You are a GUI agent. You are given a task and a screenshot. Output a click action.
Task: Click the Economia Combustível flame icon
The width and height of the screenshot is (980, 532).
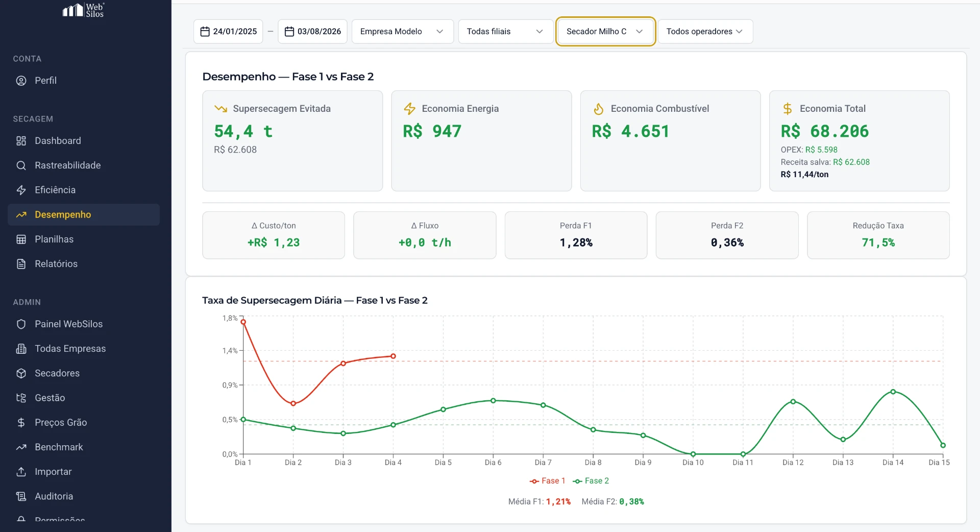[598, 109]
